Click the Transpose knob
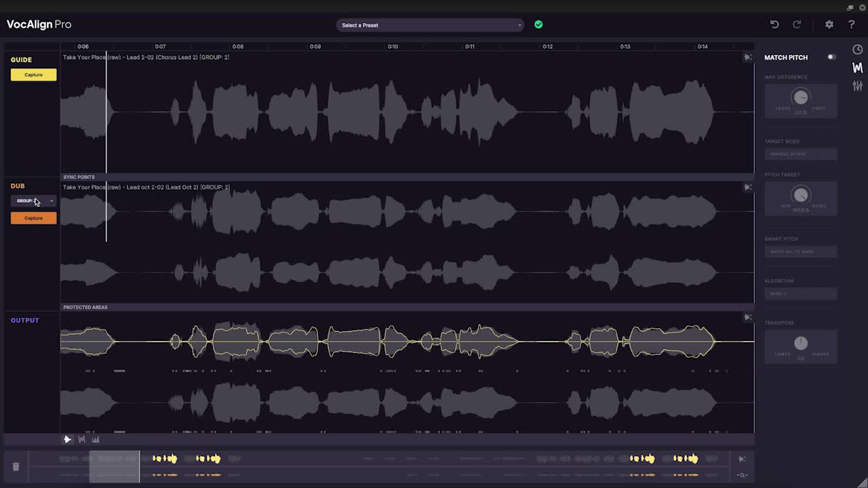 click(x=800, y=343)
